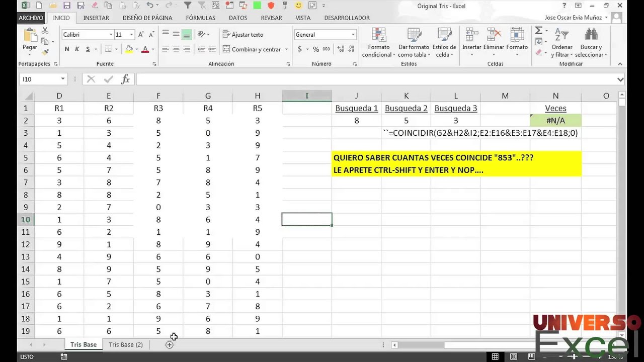Open Formato condicional
The height and width of the screenshot is (362, 644).
[378, 43]
